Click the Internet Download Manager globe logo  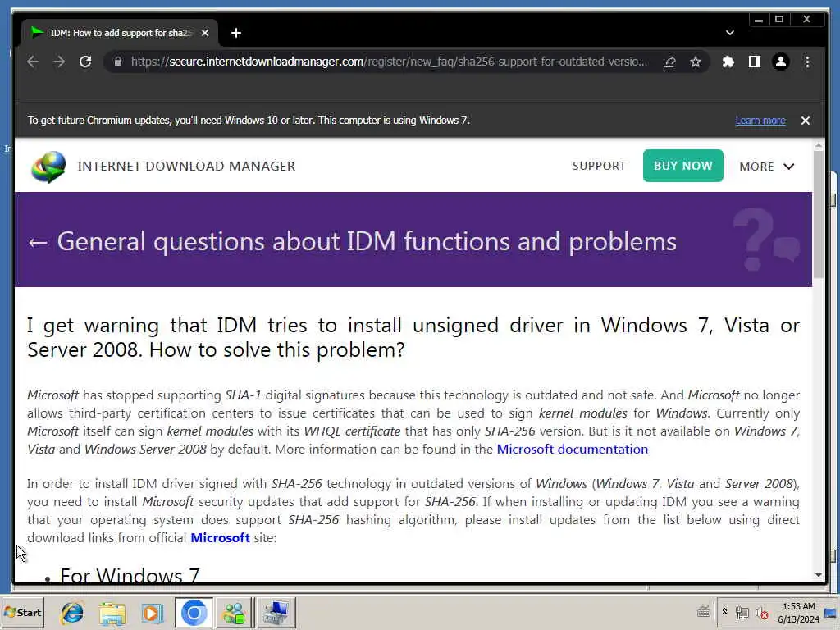tap(48, 167)
